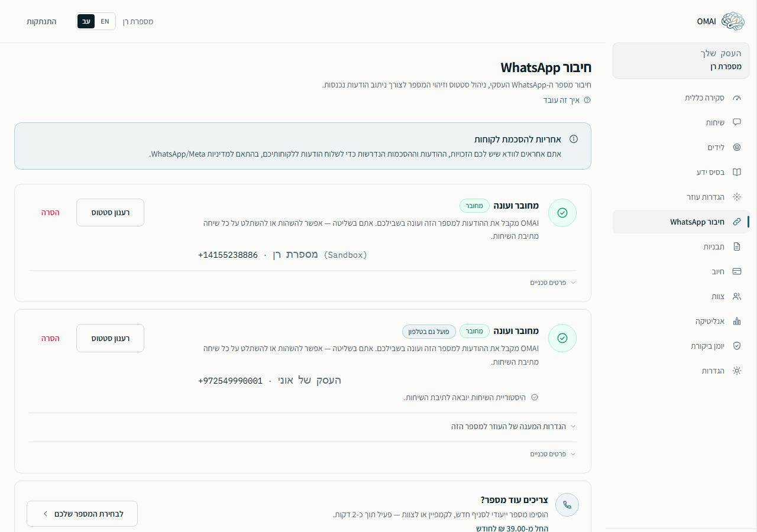This screenshot has height=532, width=757.
Task: Click the heading אחריות להסכמת לקוחות
Action: pyautogui.click(x=517, y=140)
